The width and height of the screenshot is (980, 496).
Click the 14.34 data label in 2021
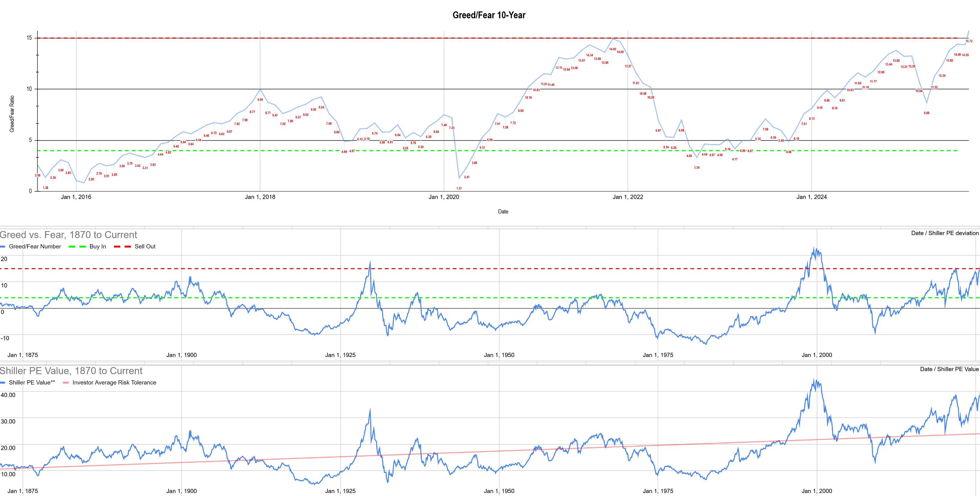(x=589, y=55)
